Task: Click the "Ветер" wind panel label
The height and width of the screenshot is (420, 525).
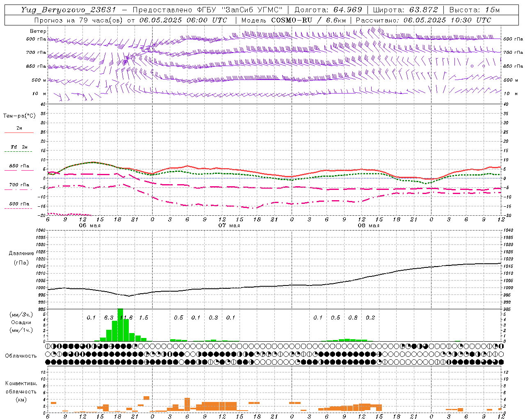Action: tap(38, 31)
